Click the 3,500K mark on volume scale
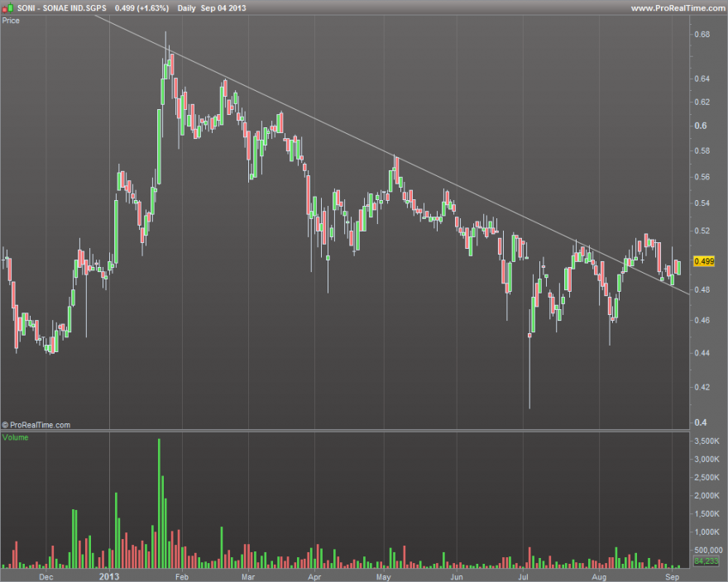The image size is (728, 582). tap(706, 441)
